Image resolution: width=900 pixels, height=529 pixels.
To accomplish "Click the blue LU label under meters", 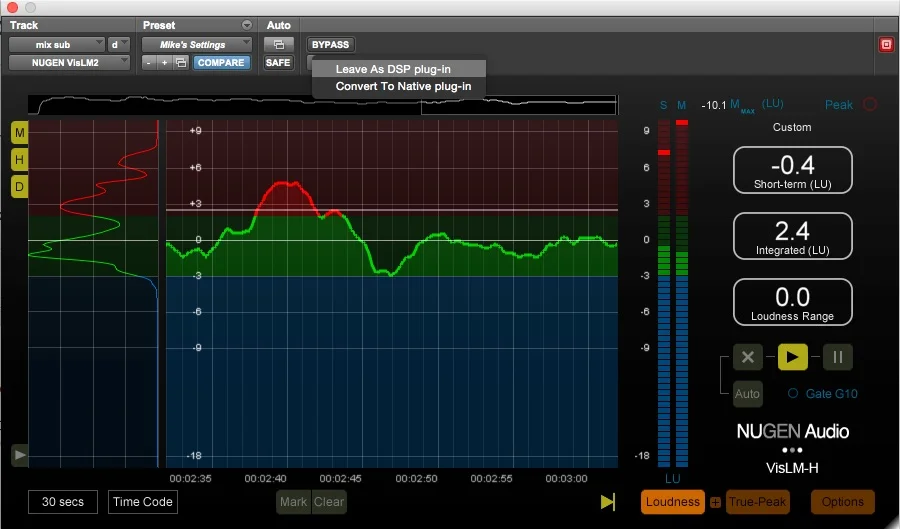I will tap(673, 479).
